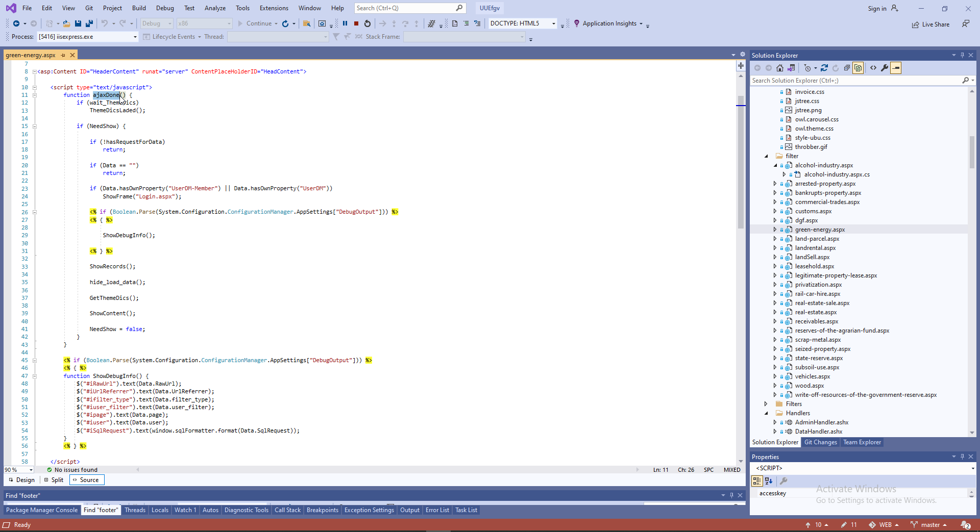Viewport: 980px width, 532px height.
Task: Click the code editor vertical scrollbar thumb
Action: pos(741,162)
